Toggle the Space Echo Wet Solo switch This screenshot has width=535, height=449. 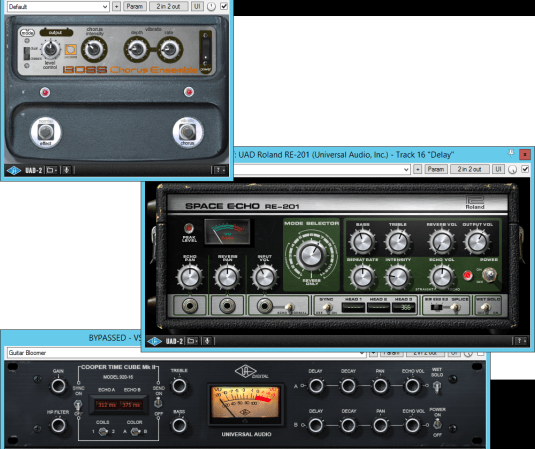coord(487,308)
